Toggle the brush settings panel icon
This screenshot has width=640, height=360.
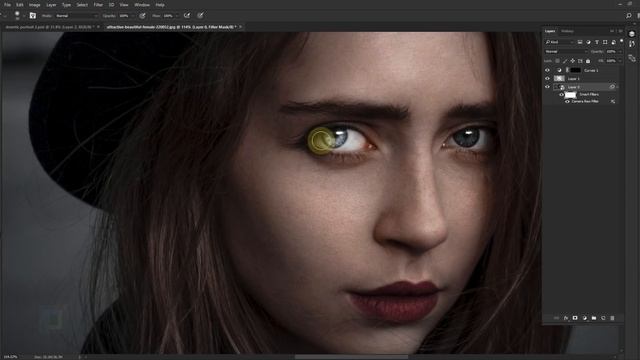click(33, 16)
